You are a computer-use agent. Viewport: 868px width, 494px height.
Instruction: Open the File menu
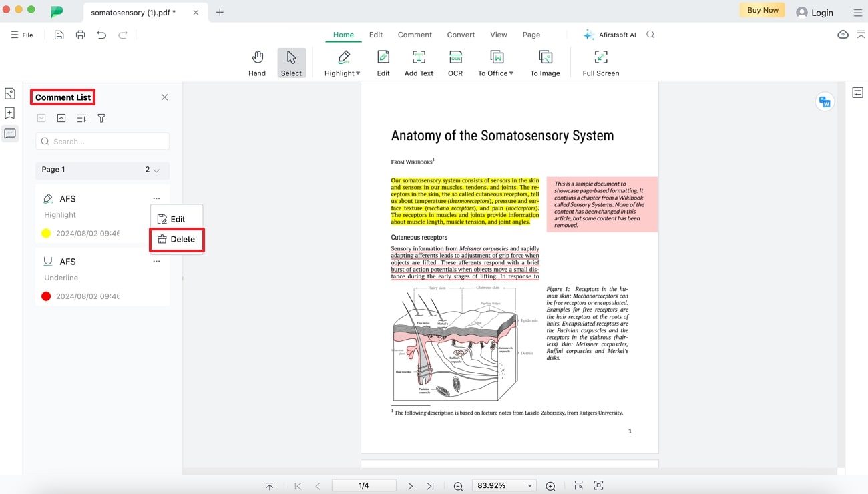coord(22,35)
